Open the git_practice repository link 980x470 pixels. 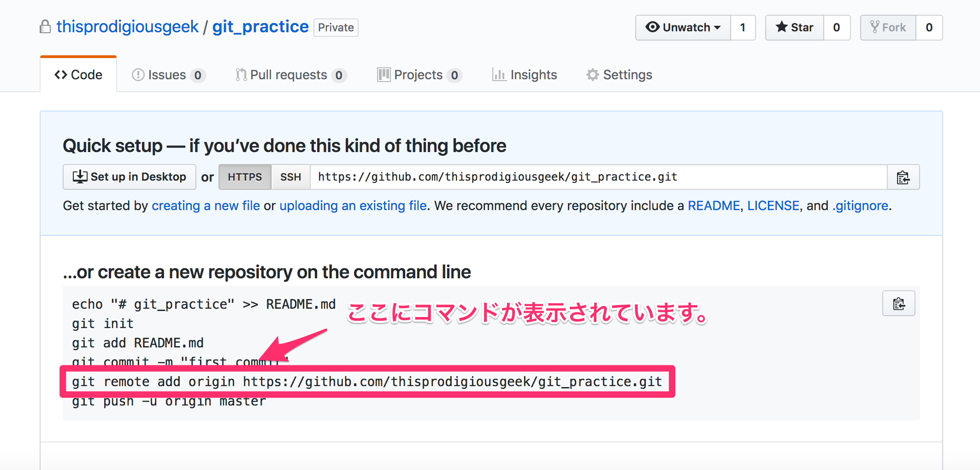coord(260,27)
